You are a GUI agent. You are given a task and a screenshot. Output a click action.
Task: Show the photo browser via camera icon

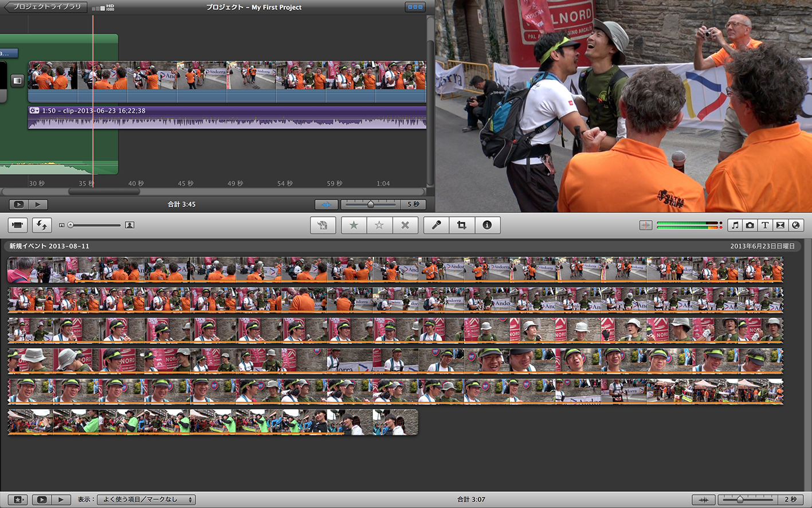pyautogui.click(x=750, y=225)
